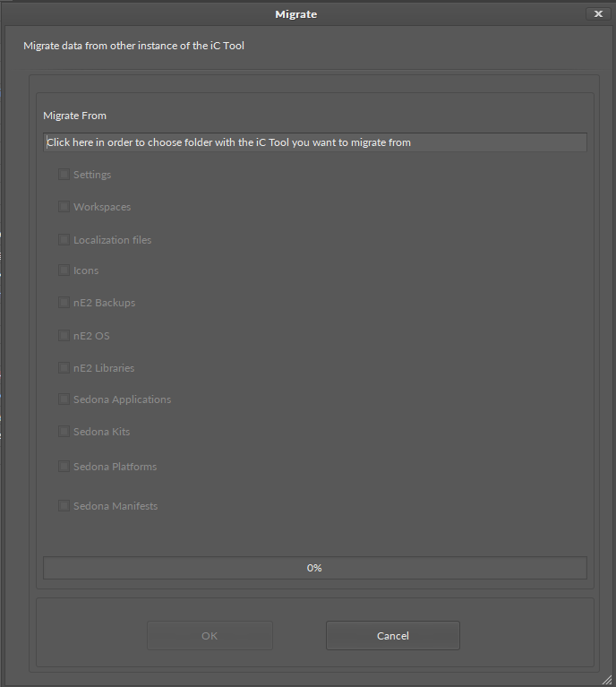Click the Migrate From label
616x687 pixels.
pos(75,116)
